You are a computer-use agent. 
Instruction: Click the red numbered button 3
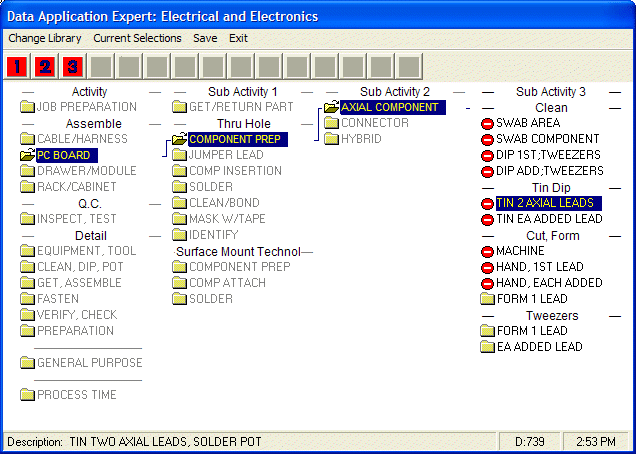click(x=73, y=67)
